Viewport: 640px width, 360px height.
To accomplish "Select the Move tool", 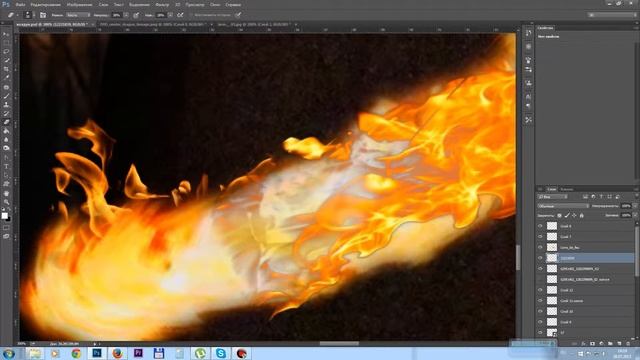I will click(x=6, y=34).
